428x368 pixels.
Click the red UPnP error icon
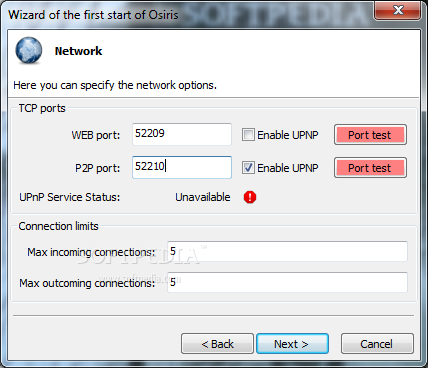click(x=250, y=197)
